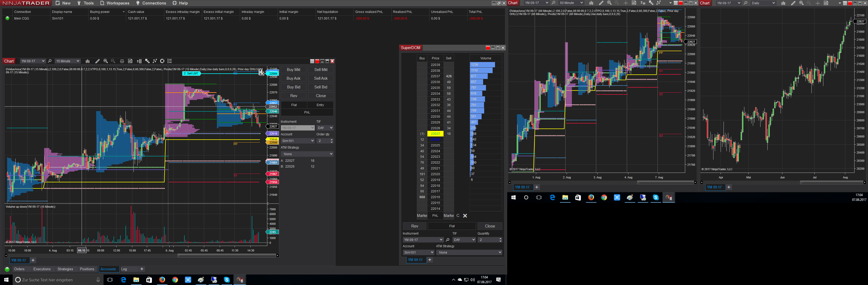Click Buy Mkt in Chart Trader
This screenshot has width=868, height=285.
(293, 70)
